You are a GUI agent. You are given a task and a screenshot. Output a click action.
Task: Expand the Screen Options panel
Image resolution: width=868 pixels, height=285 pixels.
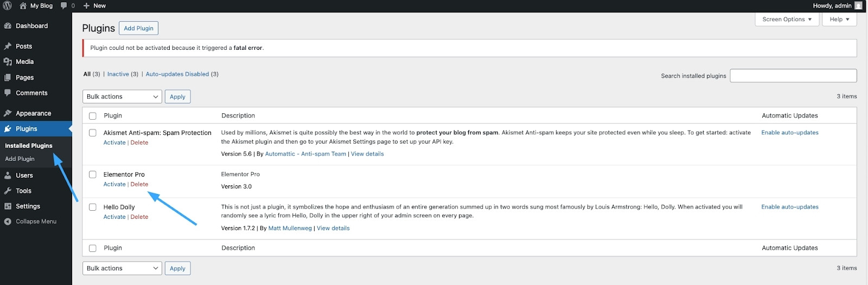tap(787, 20)
